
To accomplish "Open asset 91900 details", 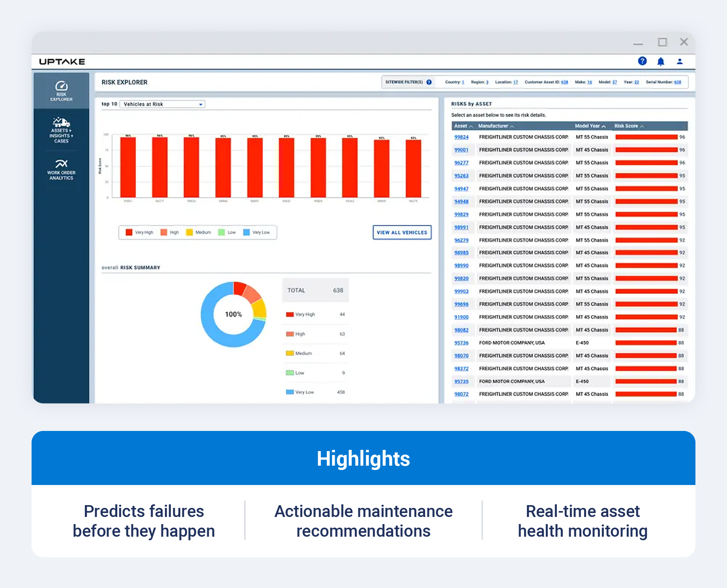I will pos(461,317).
